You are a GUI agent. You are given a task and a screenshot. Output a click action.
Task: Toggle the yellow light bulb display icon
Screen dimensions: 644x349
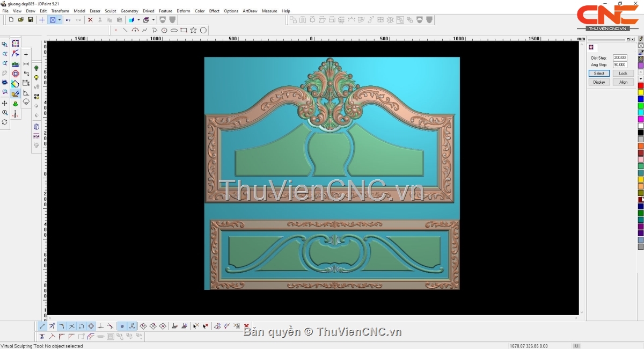click(36, 78)
